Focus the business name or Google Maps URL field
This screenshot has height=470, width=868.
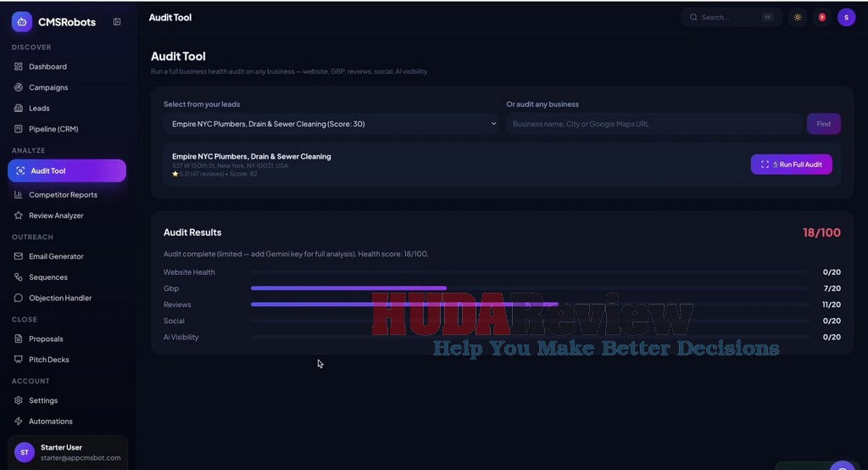(654, 124)
